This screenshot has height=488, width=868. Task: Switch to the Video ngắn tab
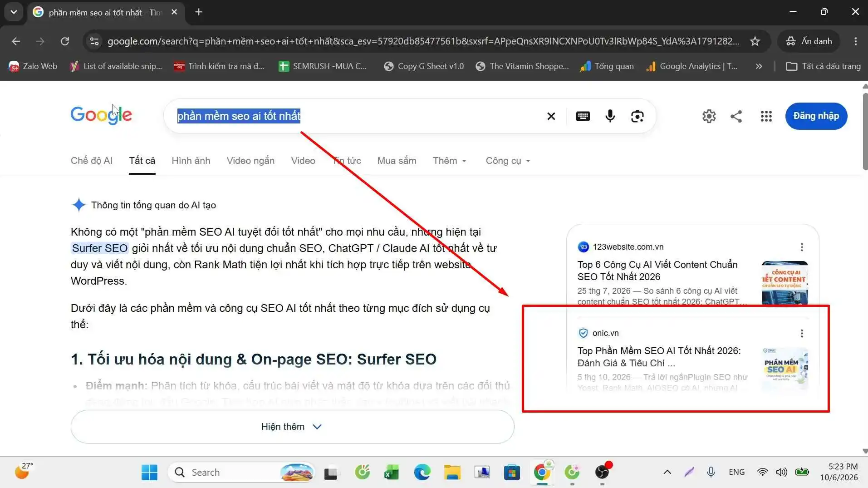coord(250,161)
